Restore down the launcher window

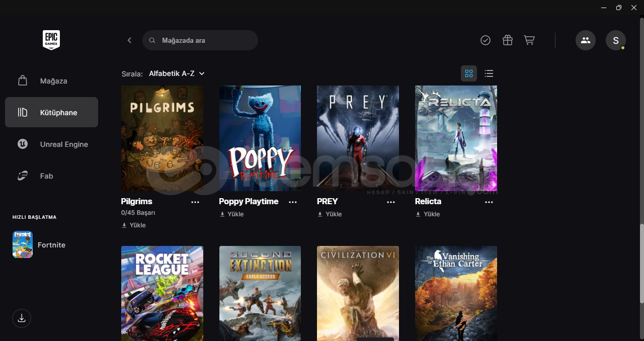(x=619, y=8)
